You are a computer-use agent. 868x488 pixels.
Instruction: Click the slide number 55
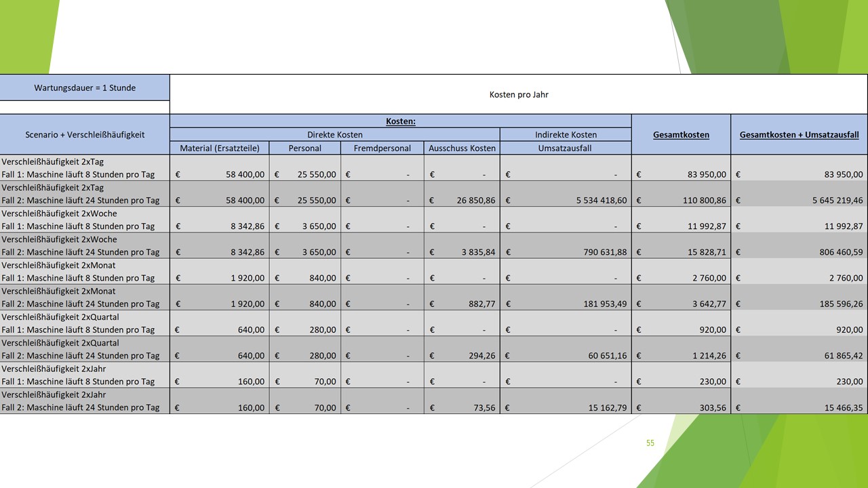coord(650,443)
